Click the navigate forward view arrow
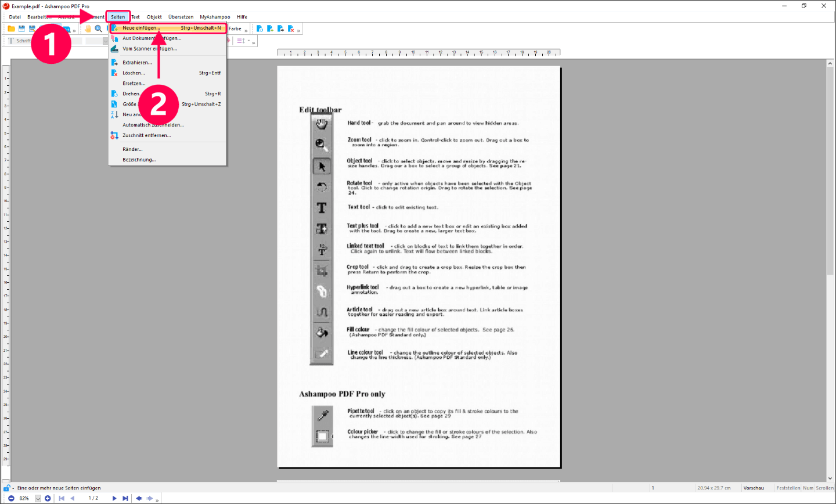Image resolution: width=836 pixels, height=504 pixels. [x=150, y=498]
